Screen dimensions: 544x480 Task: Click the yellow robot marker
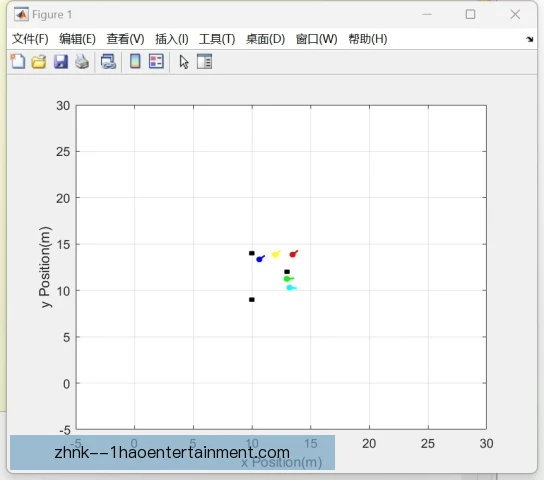coord(275,255)
